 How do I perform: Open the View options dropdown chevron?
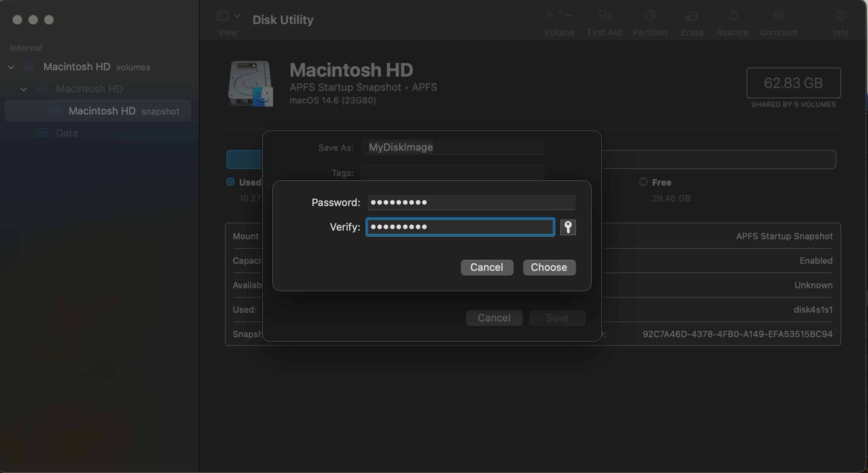[x=237, y=16]
